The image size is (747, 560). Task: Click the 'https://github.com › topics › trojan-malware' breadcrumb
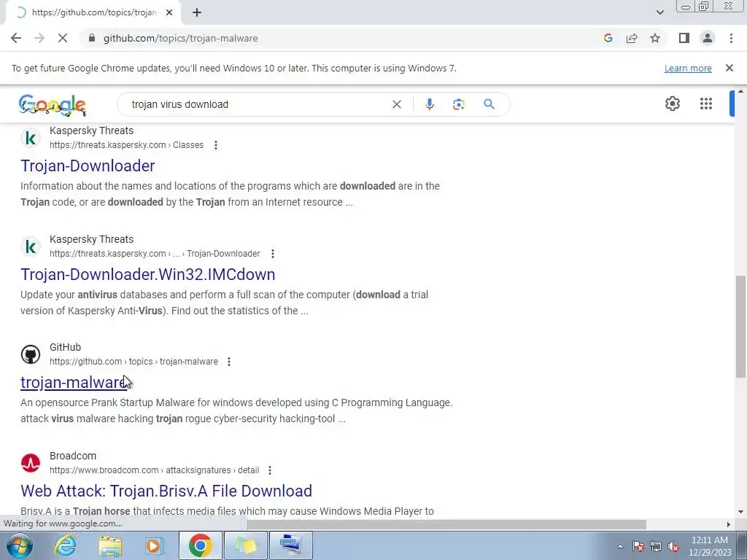[134, 362]
